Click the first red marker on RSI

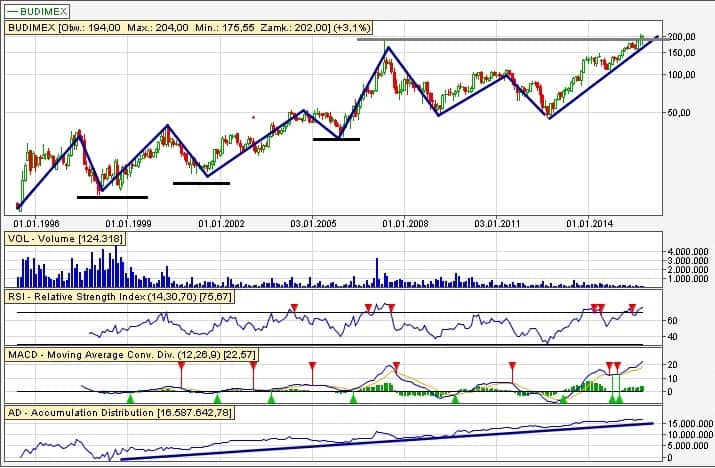click(x=293, y=307)
